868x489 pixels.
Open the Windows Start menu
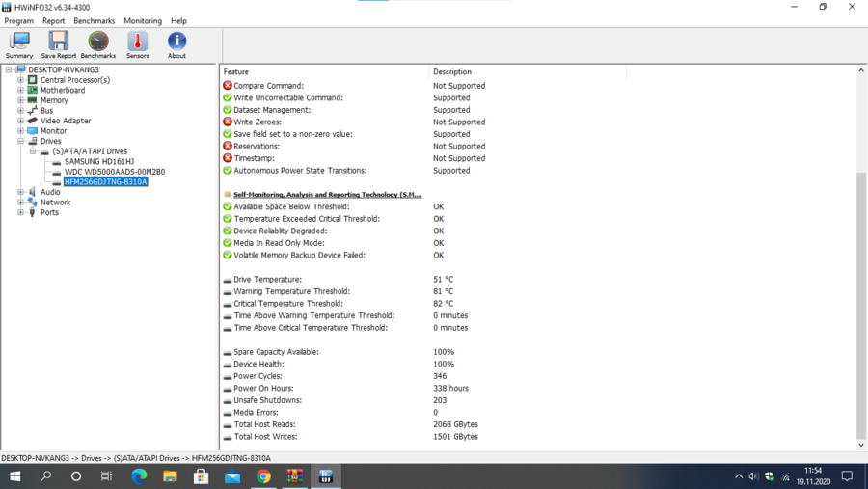(x=14, y=476)
